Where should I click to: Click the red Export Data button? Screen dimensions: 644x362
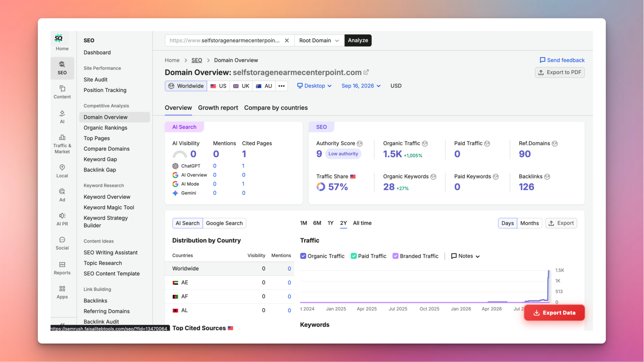[x=554, y=313]
